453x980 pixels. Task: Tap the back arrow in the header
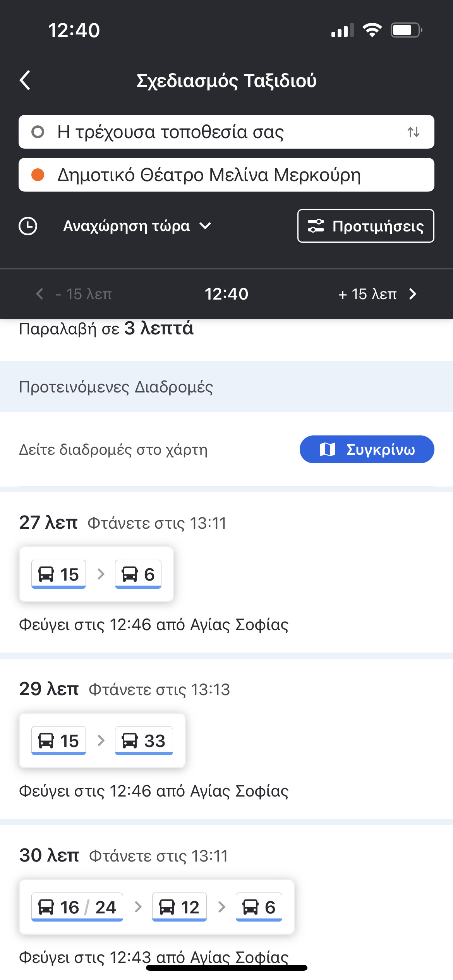coord(25,81)
